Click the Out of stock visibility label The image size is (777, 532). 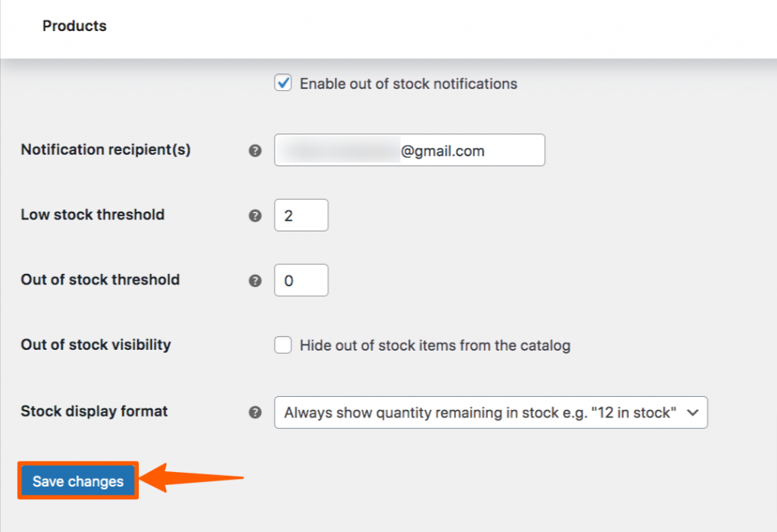96,345
